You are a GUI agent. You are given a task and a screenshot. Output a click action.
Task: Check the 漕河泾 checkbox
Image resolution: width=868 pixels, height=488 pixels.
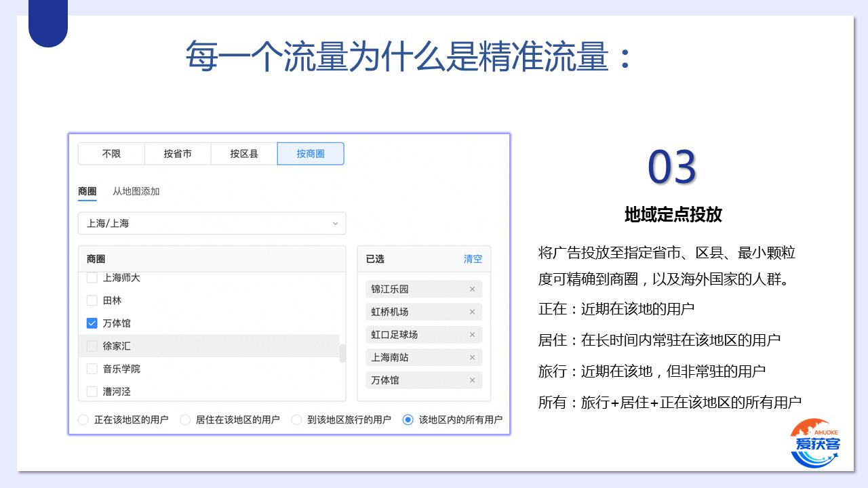(92, 392)
